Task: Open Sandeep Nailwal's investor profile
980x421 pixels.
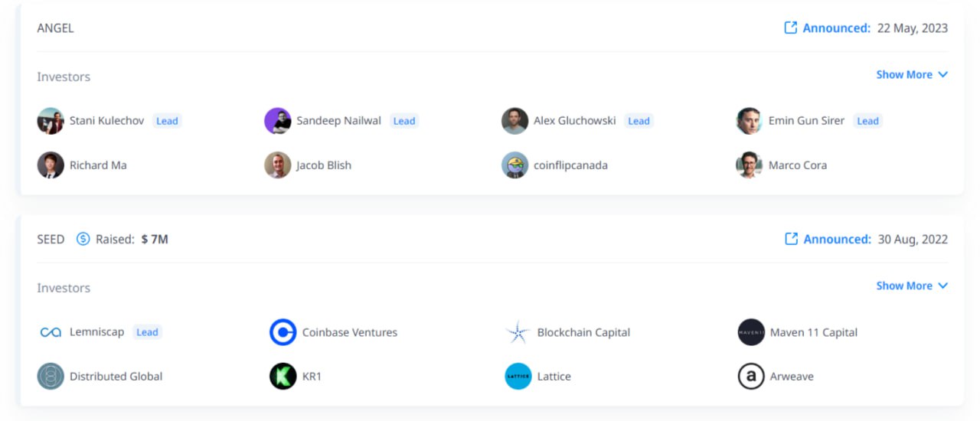Action: click(338, 120)
